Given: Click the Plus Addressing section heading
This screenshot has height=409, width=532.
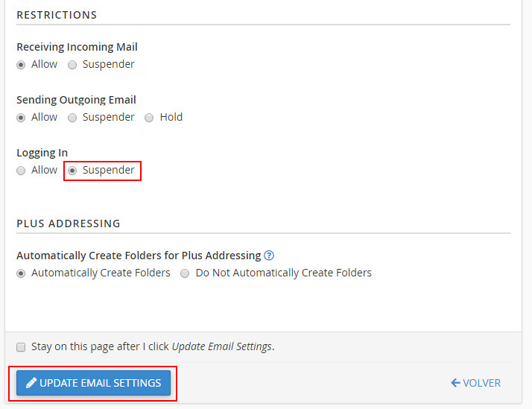Looking at the screenshot, I should [x=68, y=223].
